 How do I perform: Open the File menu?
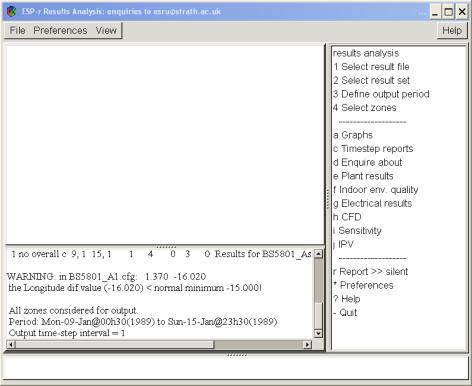[x=17, y=30]
